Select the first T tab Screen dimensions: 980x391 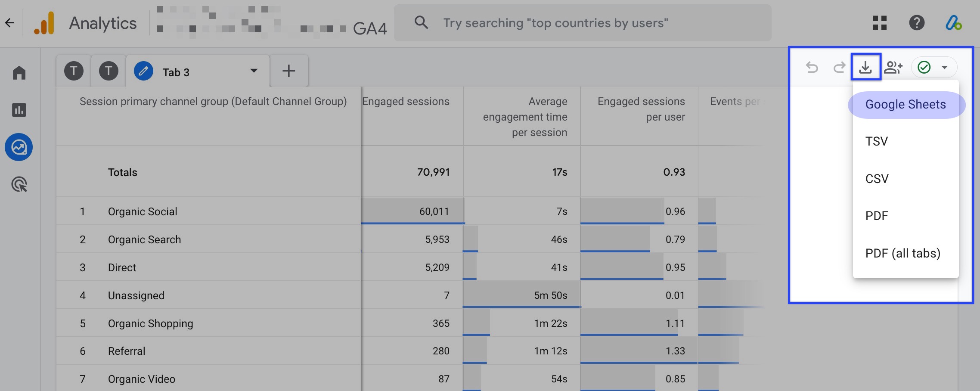pyautogui.click(x=74, y=71)
